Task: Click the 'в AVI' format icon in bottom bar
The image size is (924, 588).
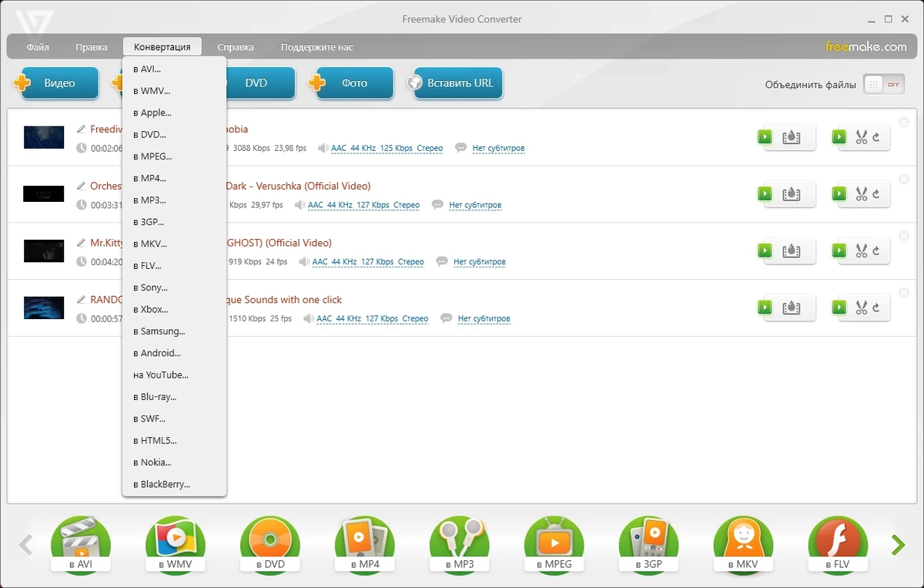Action: [x=81, y=545]
